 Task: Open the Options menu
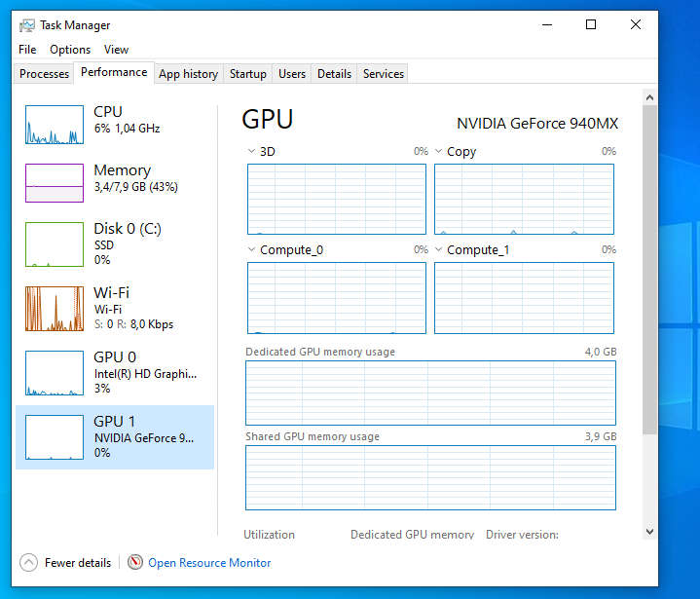tap(70, 50)
